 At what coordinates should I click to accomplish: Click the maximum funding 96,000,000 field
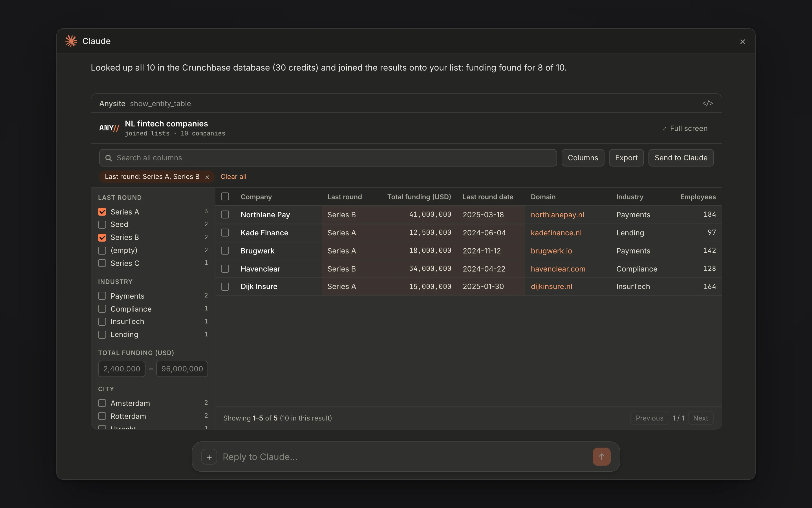(182, 369)
